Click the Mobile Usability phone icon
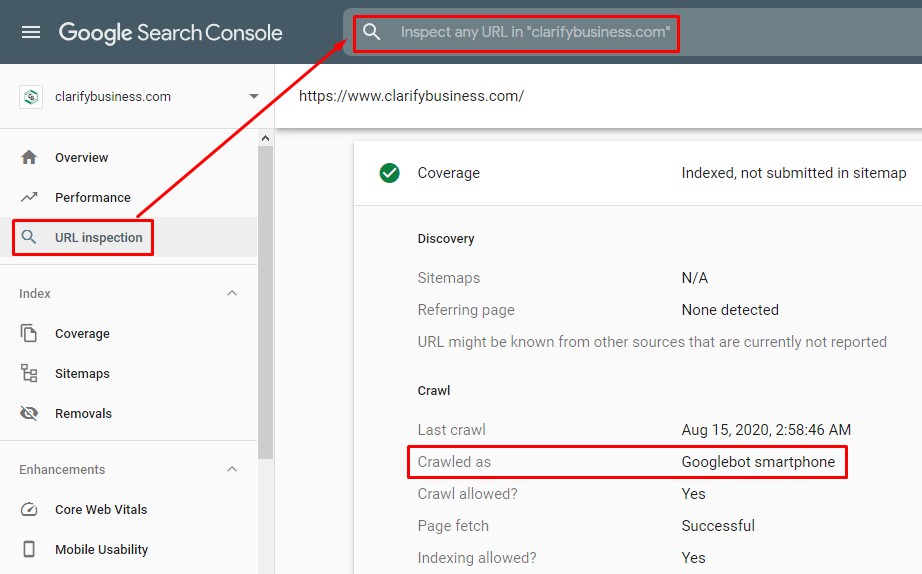Viewport: 922px width, 574px height. pyautogui.click(x=29, y=549)
